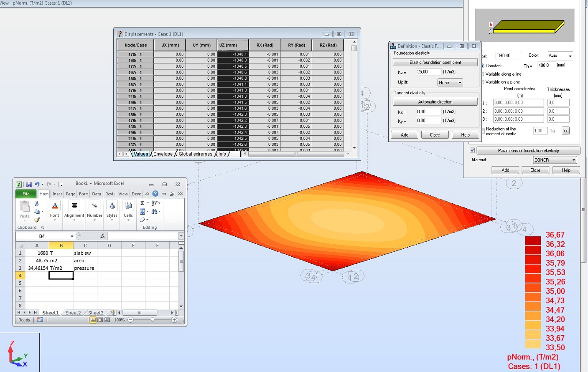Screen dimensions: 588x372
Task: Click Add in the Elastic Foundation definition dialog
Action: [x=405, y=135]
